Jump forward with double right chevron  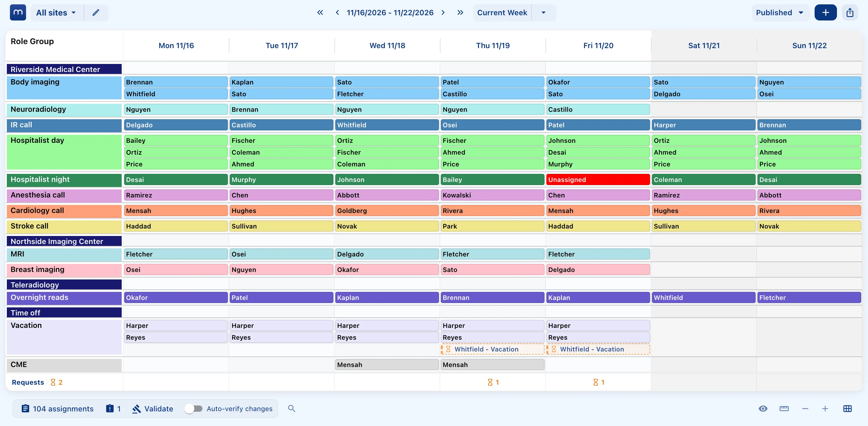click(460, 12)
